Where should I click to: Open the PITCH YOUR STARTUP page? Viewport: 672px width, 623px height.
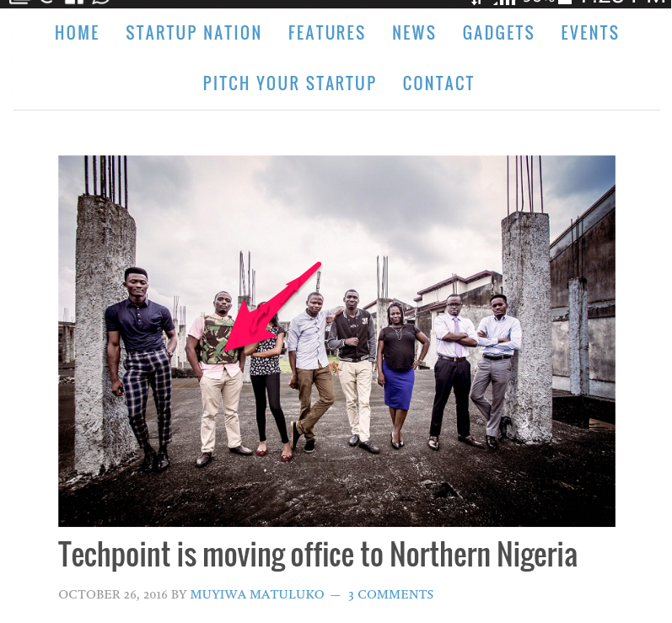pos(290,83)
